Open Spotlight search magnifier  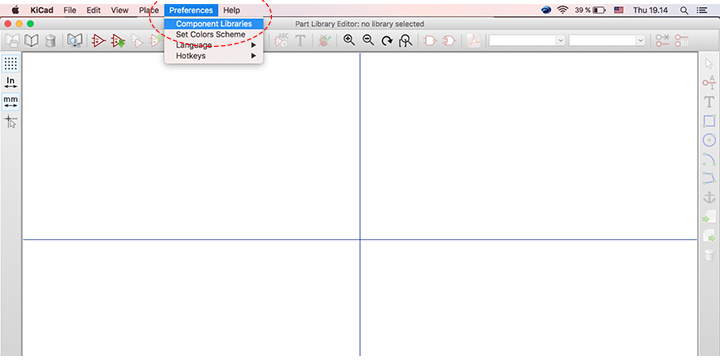point(684,10)
